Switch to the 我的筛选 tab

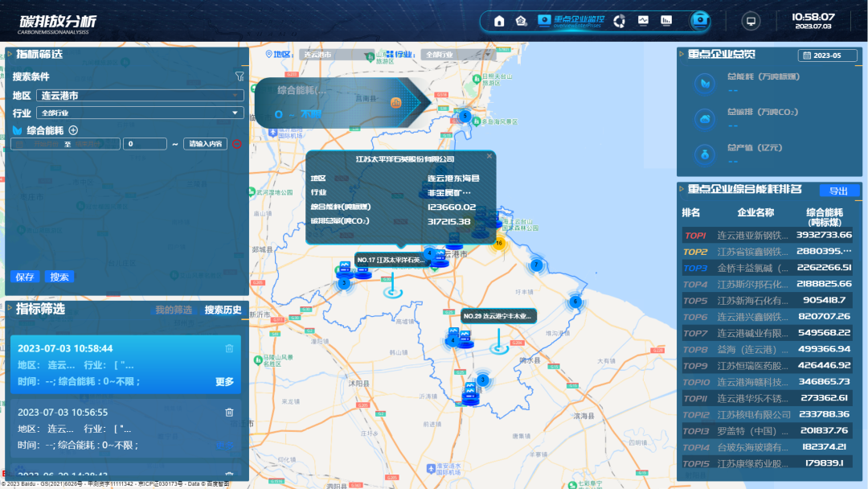point(174,310)
